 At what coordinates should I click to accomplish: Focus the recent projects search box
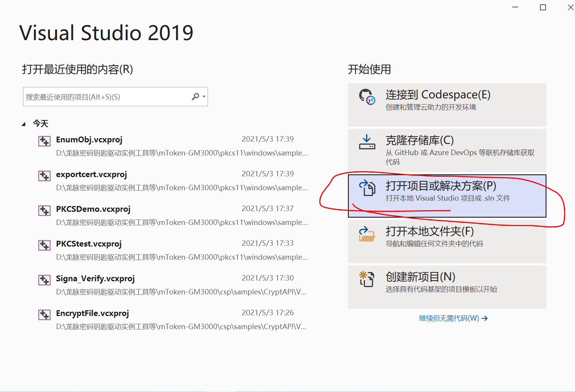tap(115, 96)
